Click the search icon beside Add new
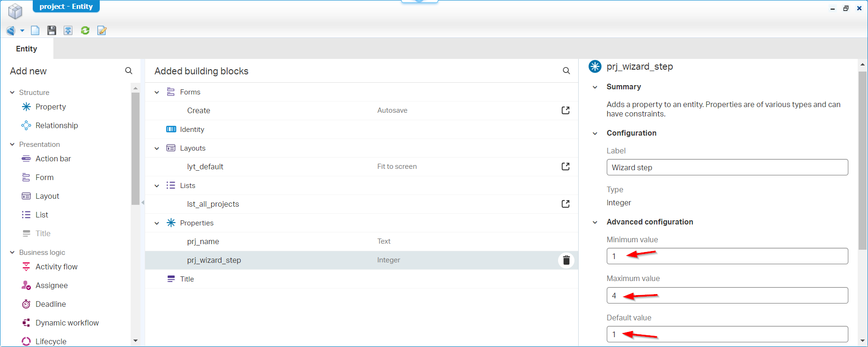The image size is (868, 347). pos(129,71)
